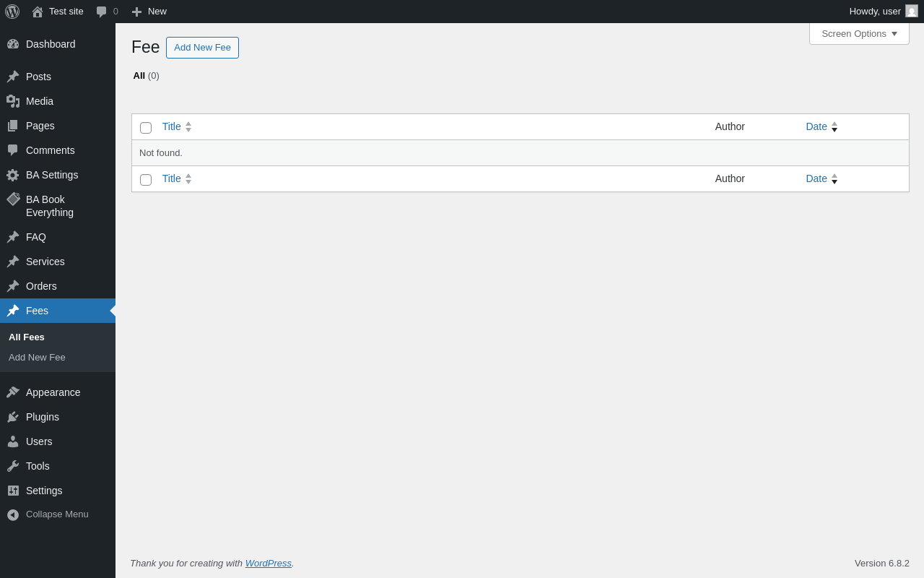Open the Media menu item
This screenshot has height=578, width=924.
tap(58, 101)
